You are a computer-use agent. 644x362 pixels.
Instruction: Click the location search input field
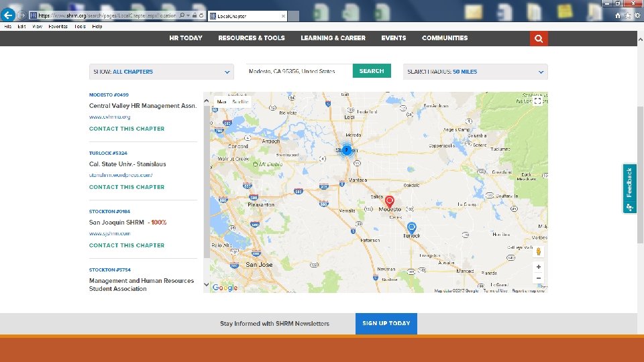click(x=299, y=71)
